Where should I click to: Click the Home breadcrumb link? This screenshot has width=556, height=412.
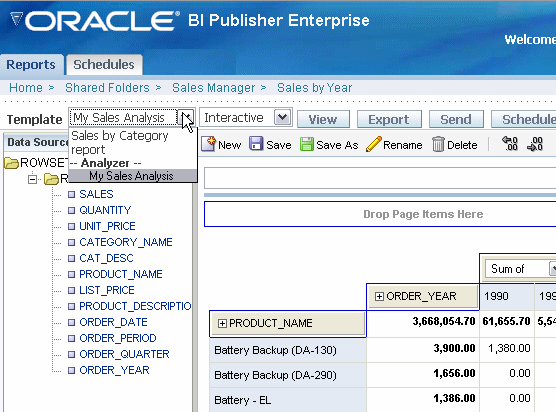pos(26,88)
